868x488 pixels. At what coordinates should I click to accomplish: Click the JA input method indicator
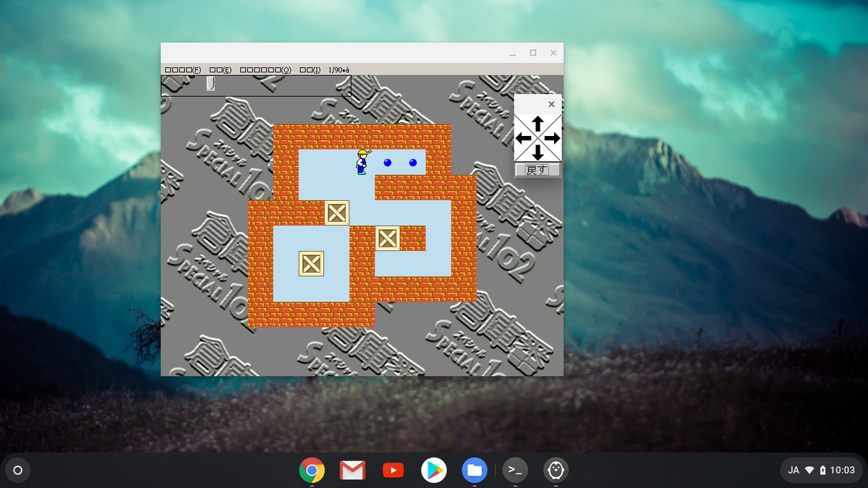[793, 471]
